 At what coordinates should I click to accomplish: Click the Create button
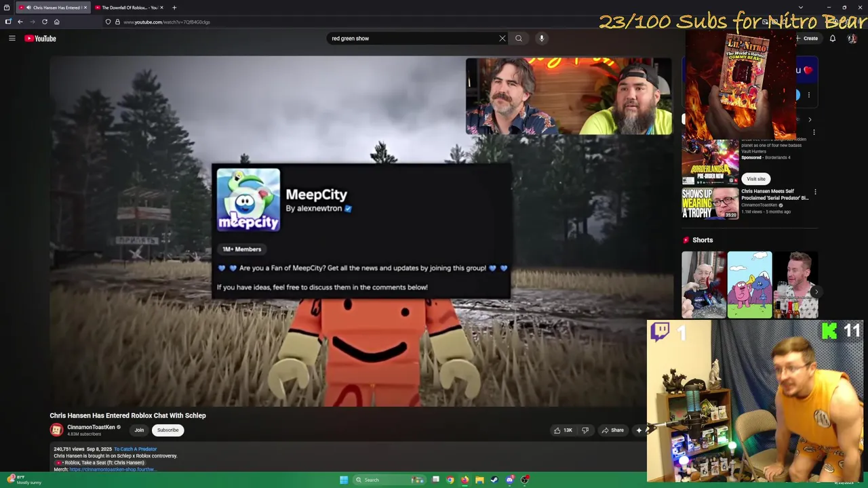[x=807, y=39]
